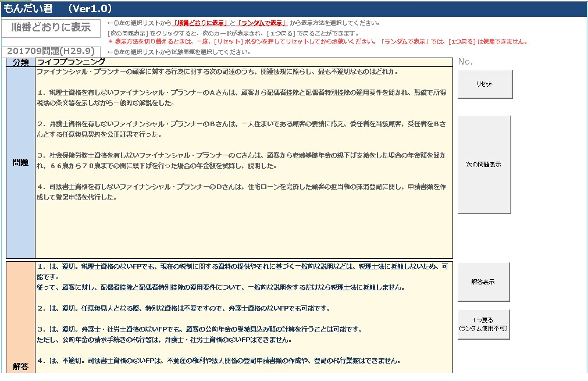Click answer line 3 about 公的年金の受給見込み額
588x381 pixels.
pyautogui.click(x=200, y=330)
